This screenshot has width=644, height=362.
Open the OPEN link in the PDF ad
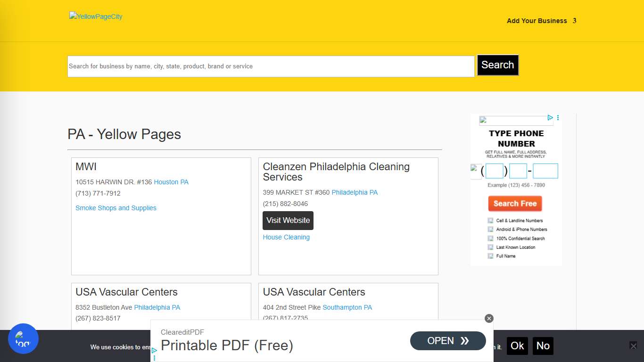[x=447, y=341]
